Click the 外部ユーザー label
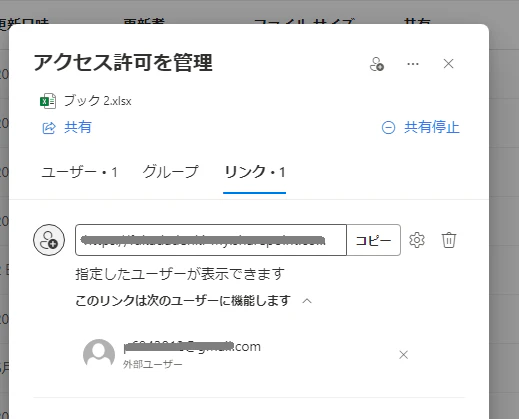This screenshot has height=419, width=519. [153, 364]
